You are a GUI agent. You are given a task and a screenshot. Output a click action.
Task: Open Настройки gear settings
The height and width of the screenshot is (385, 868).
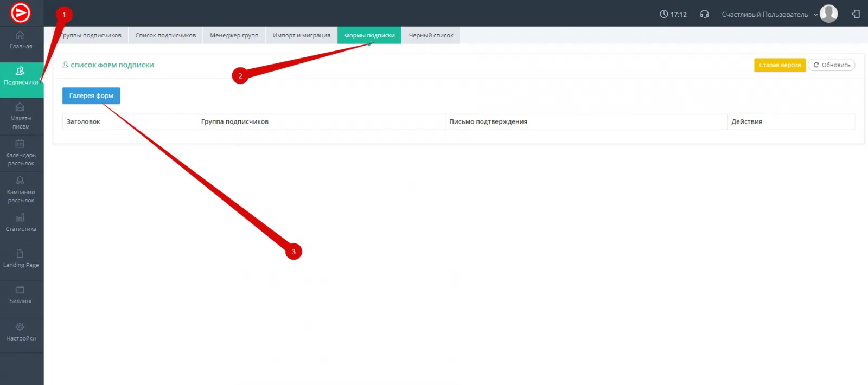point(21,332)
